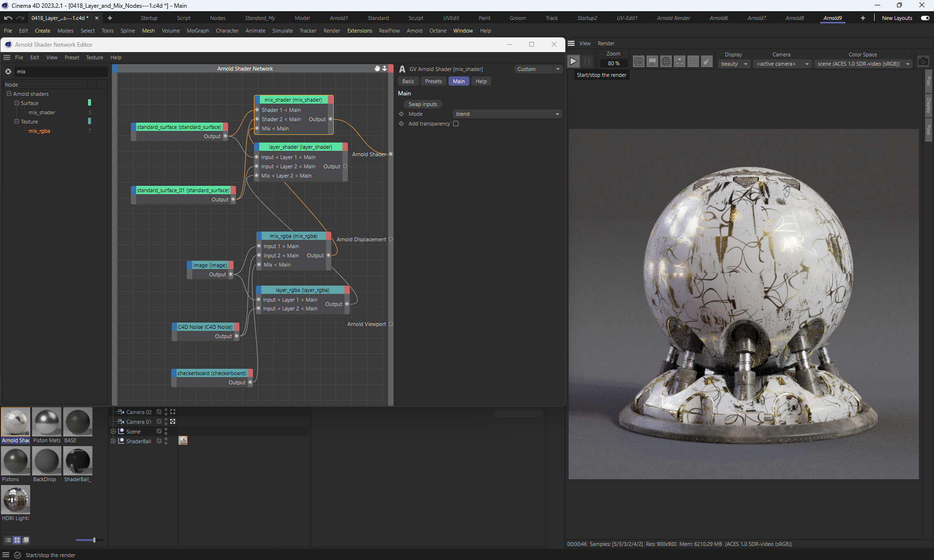934x560 pixels.
Task: Collapse the Arnold shaders tree node
Action: 9,94
